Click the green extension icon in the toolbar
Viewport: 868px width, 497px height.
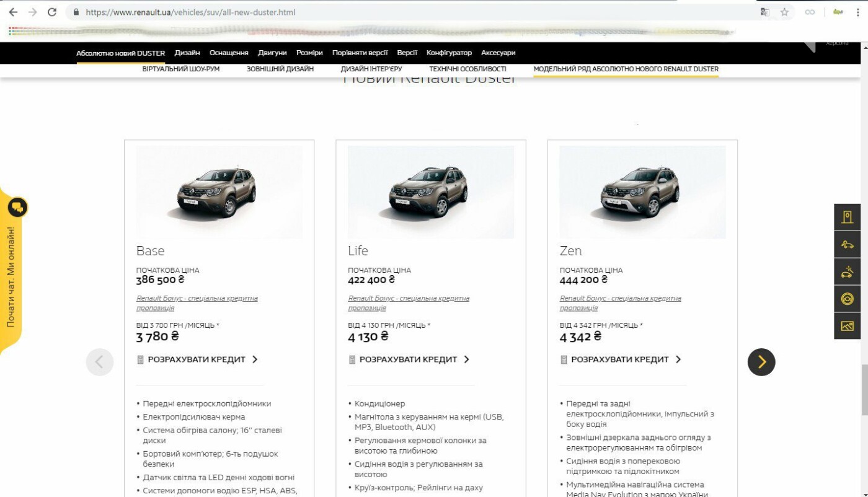click(838, 12)
